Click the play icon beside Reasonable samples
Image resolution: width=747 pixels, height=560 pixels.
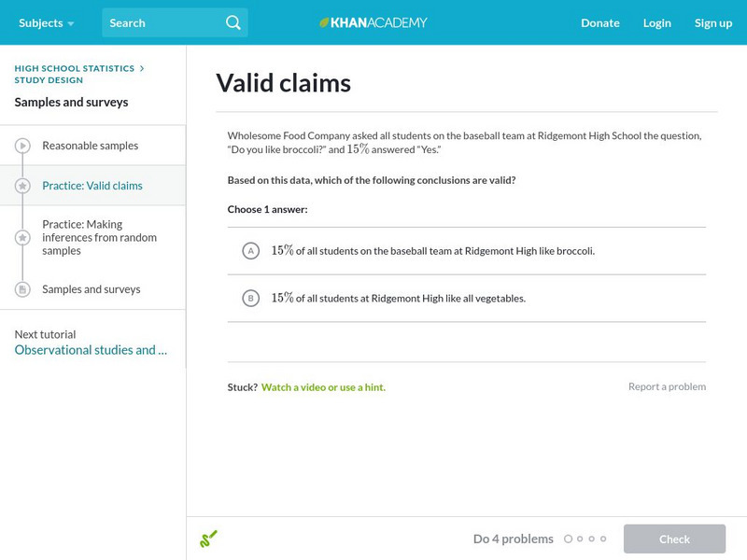pos(22,146)
